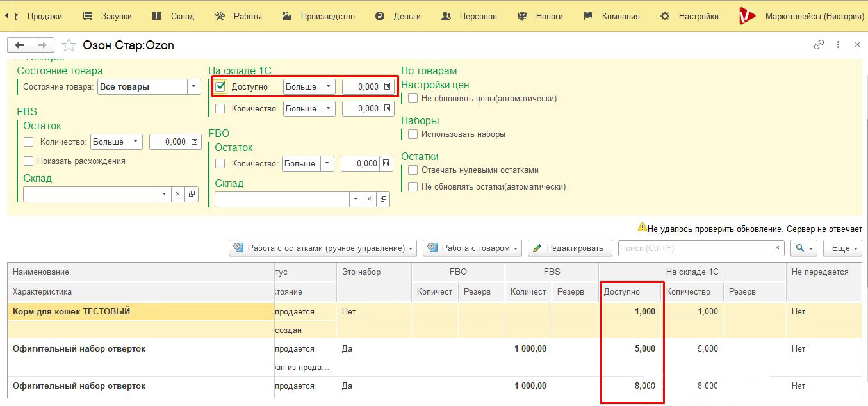Open calculator for FBO Количество value field
This screenshot has width=868, height=406.
386,163
